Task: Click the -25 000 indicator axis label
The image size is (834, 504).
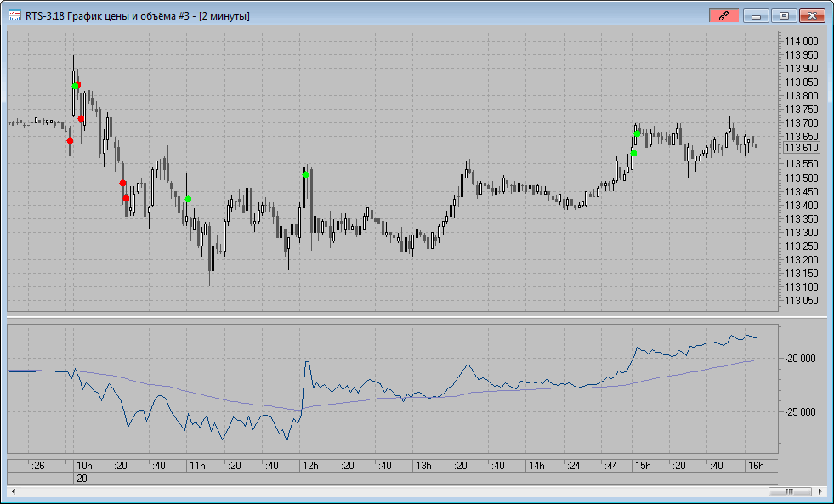Action: coord(801,412)
